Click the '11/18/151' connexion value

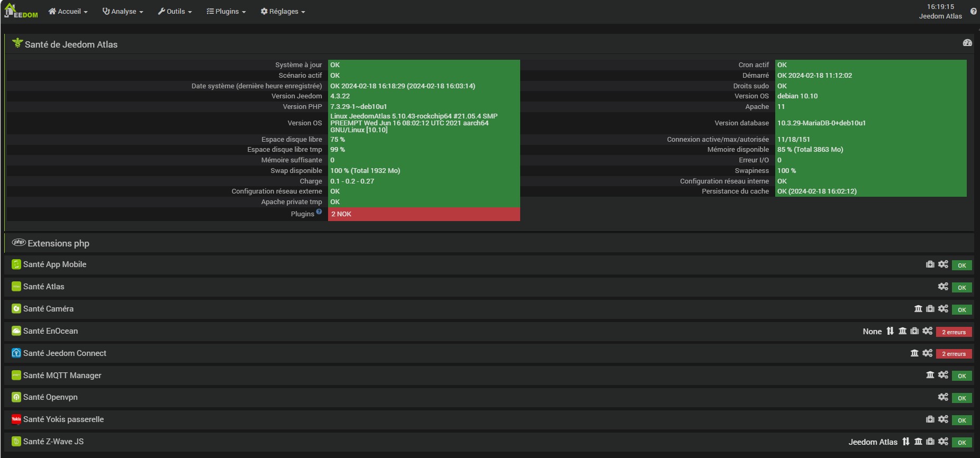[x=794, y=140]
